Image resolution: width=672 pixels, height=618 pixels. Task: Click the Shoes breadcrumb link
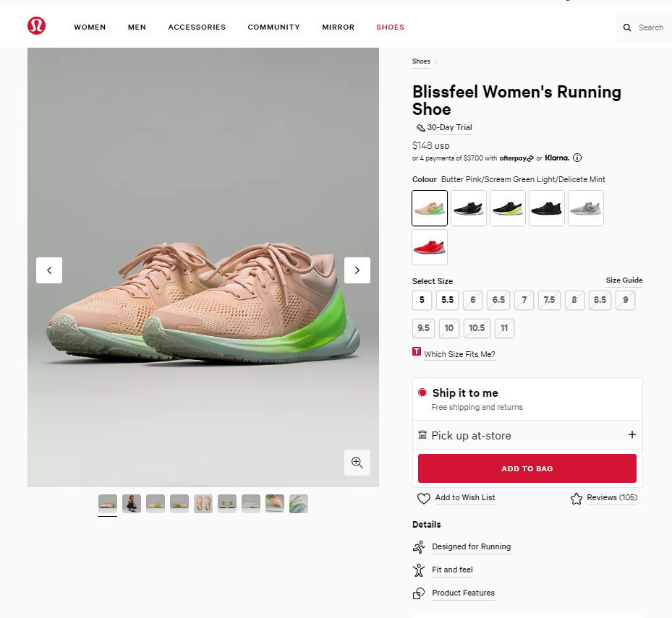tap(421, 61)
